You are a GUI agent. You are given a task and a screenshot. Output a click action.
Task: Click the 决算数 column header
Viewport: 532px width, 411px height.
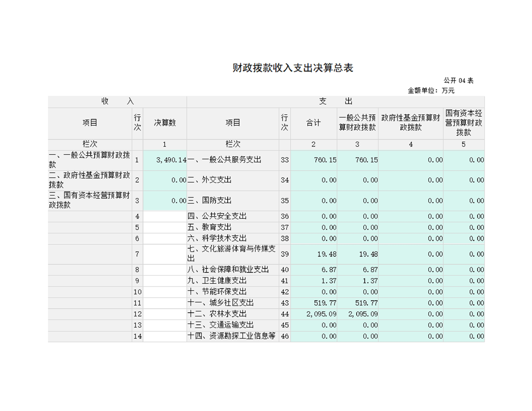165,123
